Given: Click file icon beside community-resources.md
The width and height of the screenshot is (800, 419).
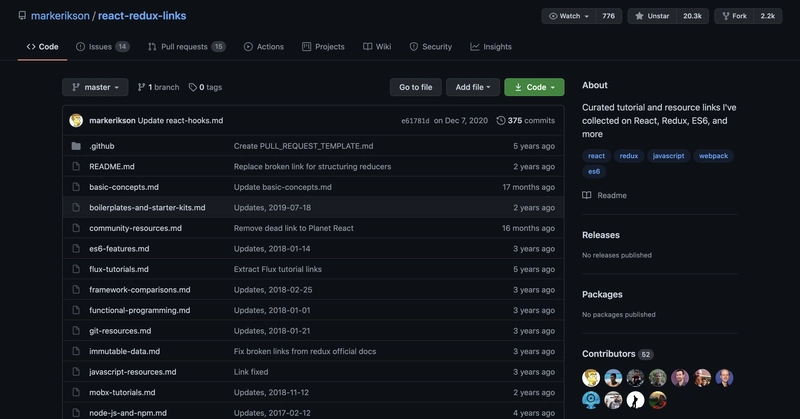Looking at the screenshot, I should click(76, 228).
